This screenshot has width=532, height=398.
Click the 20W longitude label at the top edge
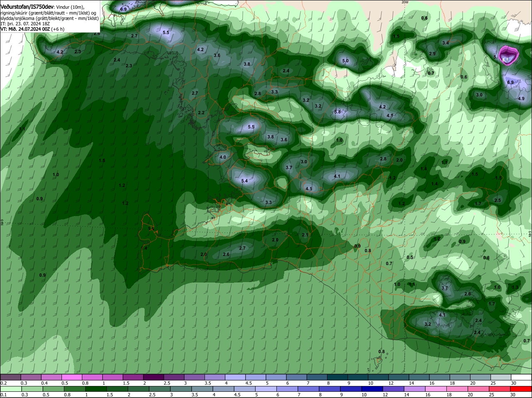tap(405, 2)
